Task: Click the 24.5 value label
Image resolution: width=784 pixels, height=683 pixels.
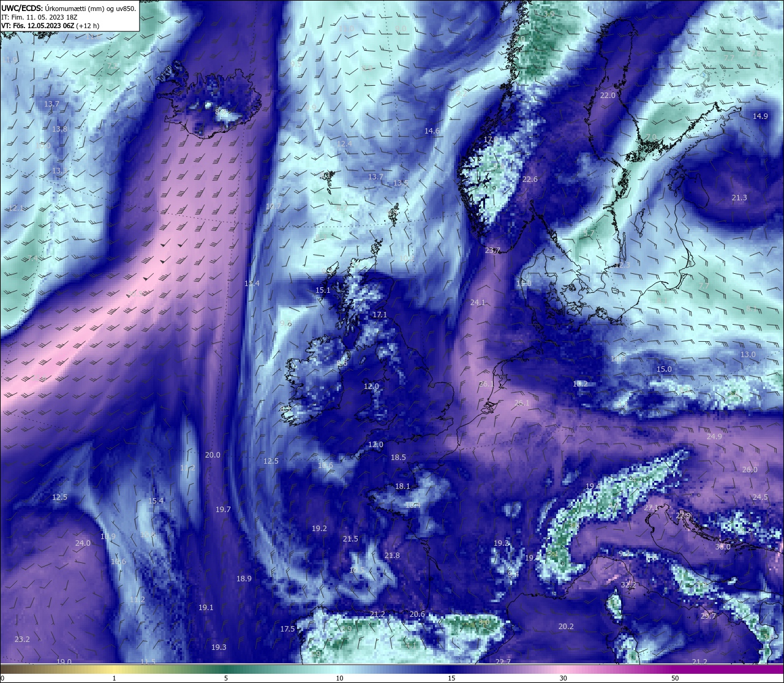Action: 760,497
